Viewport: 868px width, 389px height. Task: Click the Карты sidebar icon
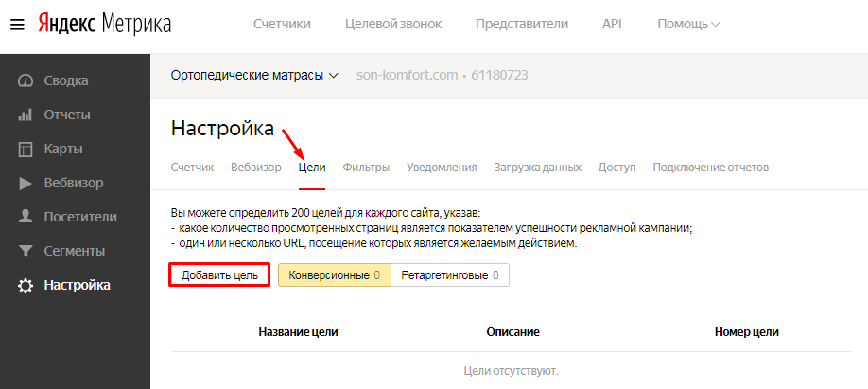tap(26, 149)
